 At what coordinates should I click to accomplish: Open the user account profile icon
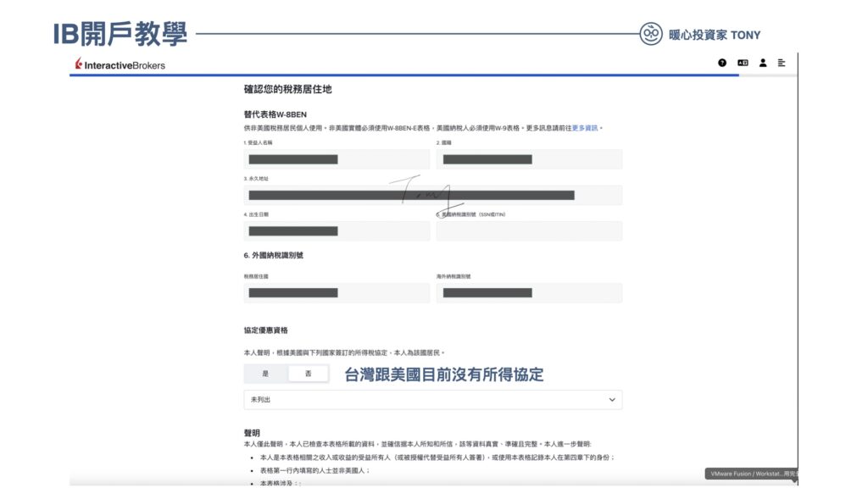[763, 63]
